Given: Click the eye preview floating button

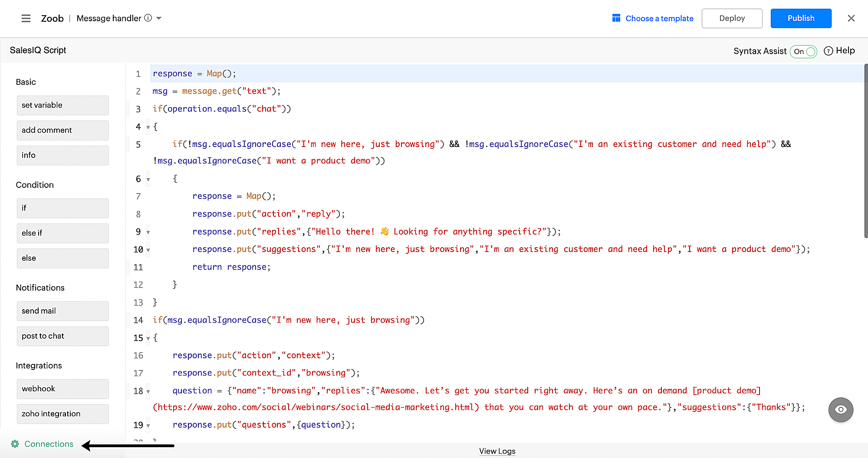Looking at the screenshot, I should tap(841, 409).
